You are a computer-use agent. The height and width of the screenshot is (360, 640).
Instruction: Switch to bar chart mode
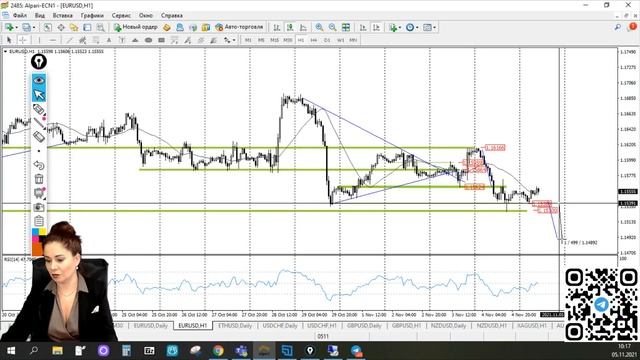tap(277, 27)
